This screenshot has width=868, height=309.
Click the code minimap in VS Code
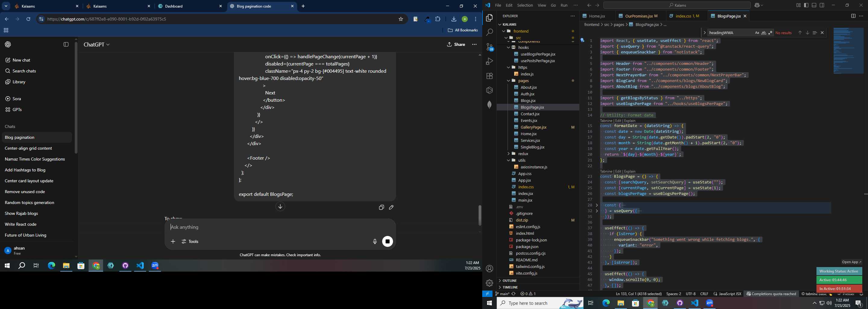tap(848, 51)
